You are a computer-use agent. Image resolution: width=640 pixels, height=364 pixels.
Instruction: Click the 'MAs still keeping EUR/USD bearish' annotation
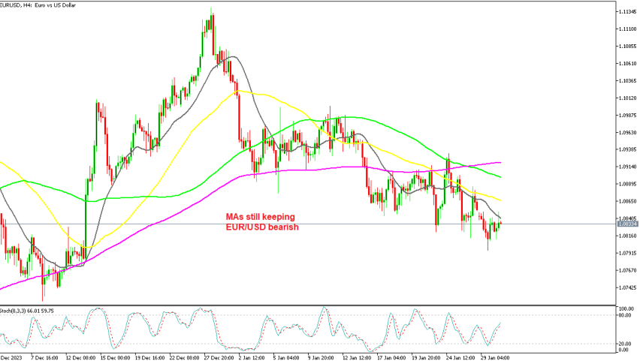point(262,221)
